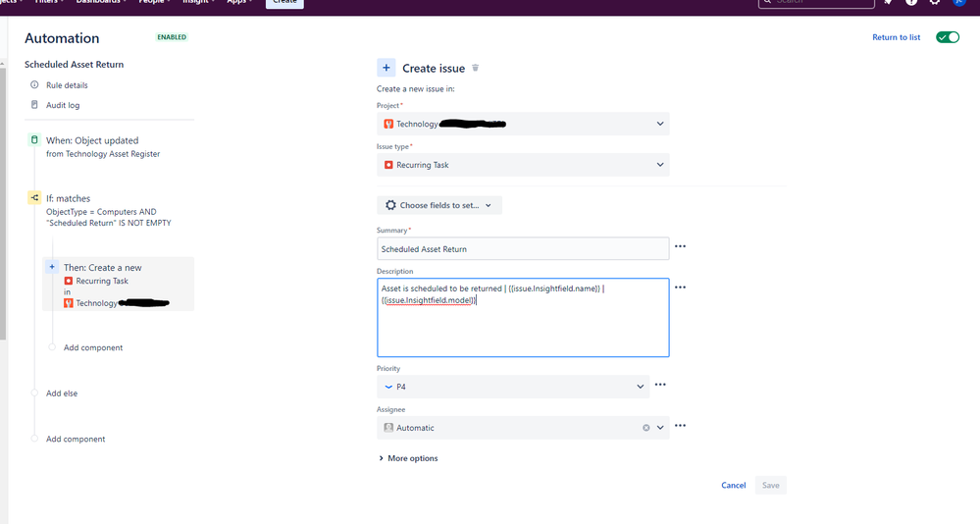Open the more options dots beside Summary

(680, 246)
